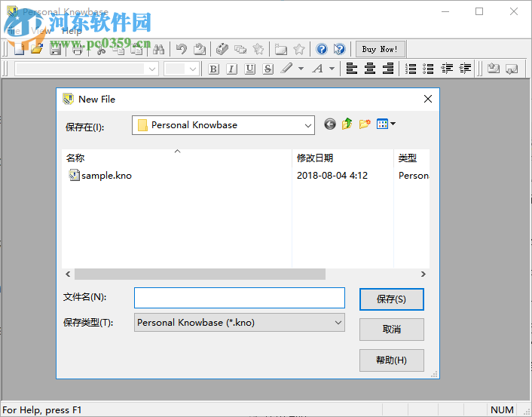Select the sample.kno file
The width and height of the screenshot is (532, 417).
tap(100, 176)
